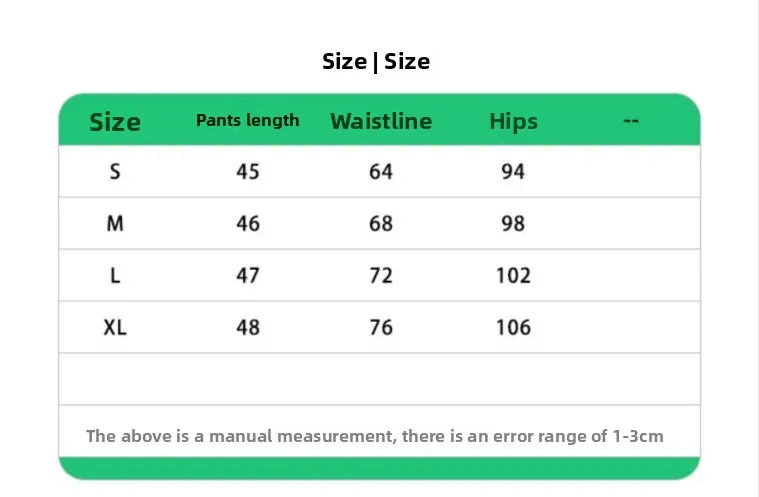This screenshot has width=759, height=497.
Task: Click waistline value 64
Action: tap(381, 172)
